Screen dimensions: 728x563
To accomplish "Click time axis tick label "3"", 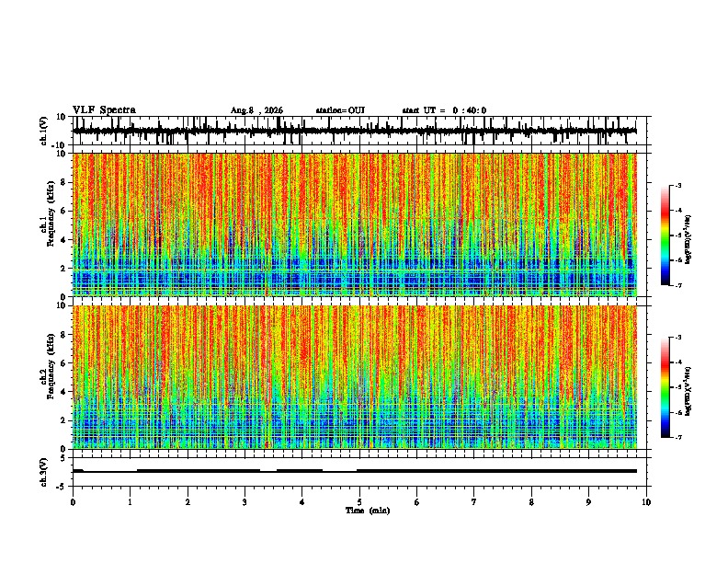I will pos(245,502).
